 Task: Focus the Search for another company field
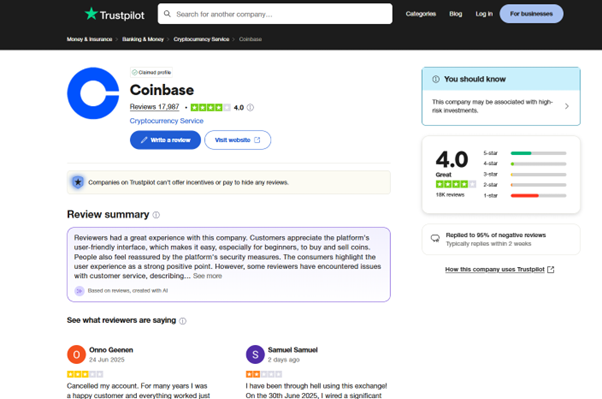(x=275, y=14)
